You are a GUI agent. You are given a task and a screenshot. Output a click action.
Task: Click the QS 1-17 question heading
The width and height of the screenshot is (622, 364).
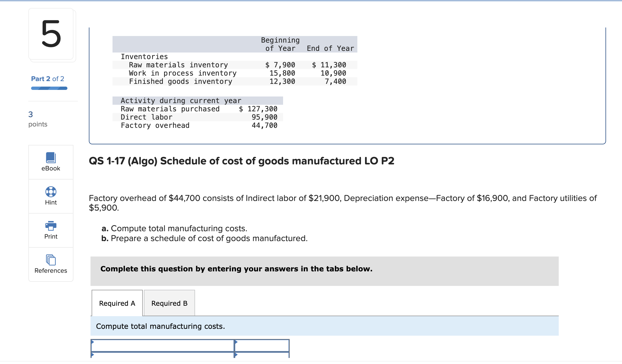(242, 161)
